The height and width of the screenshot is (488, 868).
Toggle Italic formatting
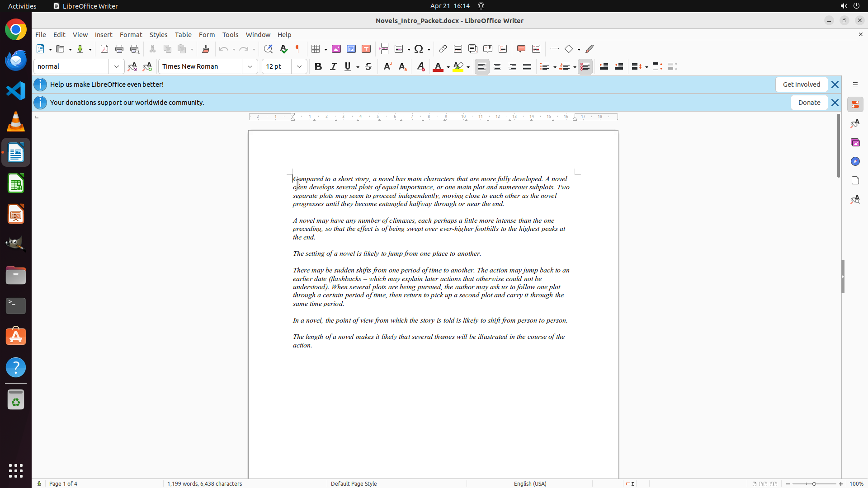tap(334, 66)
